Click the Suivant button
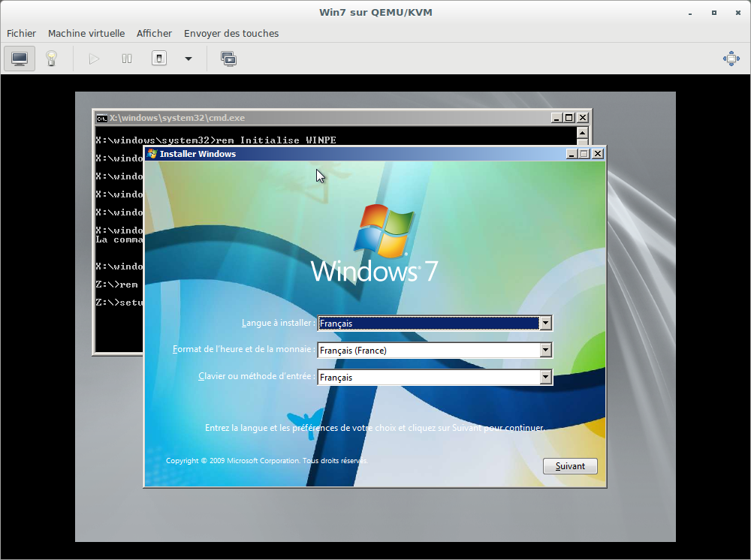 570,466
